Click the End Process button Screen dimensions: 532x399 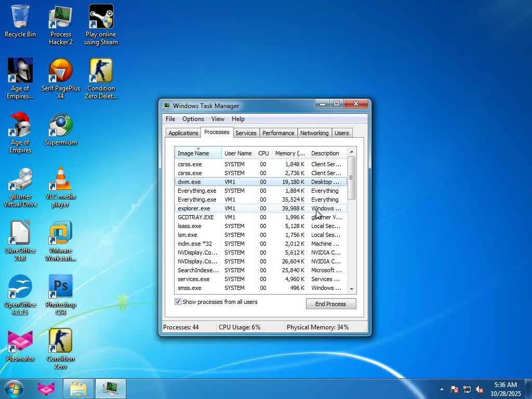point(330,304)
